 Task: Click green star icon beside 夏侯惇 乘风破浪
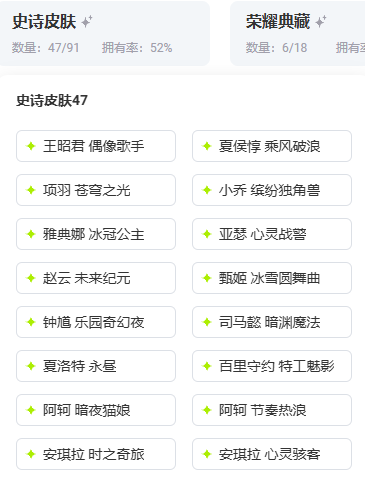click(207, 146)
